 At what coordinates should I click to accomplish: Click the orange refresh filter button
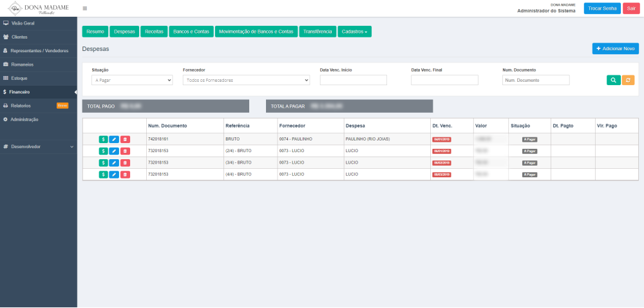[x=628, y=80]
